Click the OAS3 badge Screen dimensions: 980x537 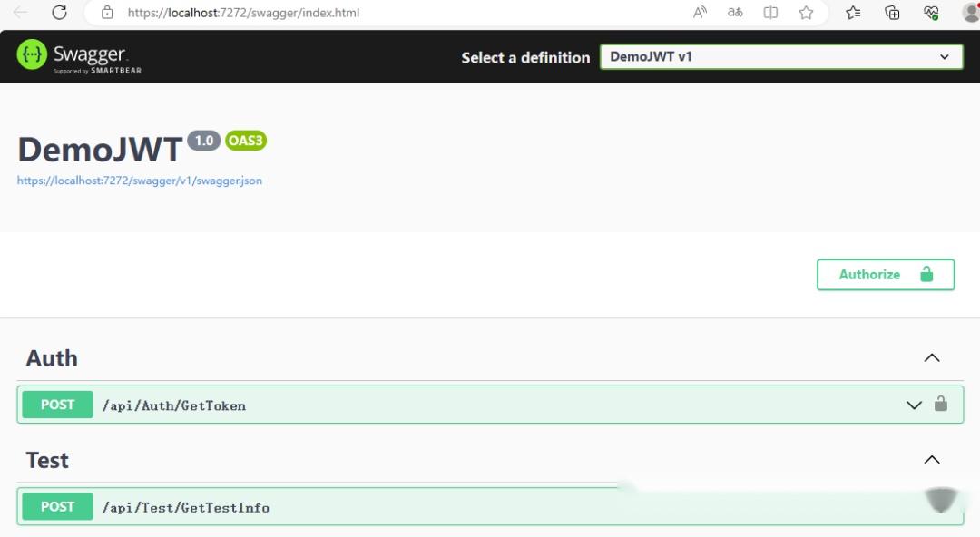click(x=246, y=141)
